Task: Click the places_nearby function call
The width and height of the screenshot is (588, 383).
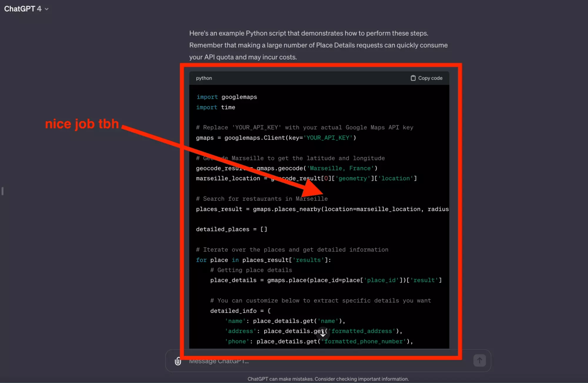Action: pos(297,209)
